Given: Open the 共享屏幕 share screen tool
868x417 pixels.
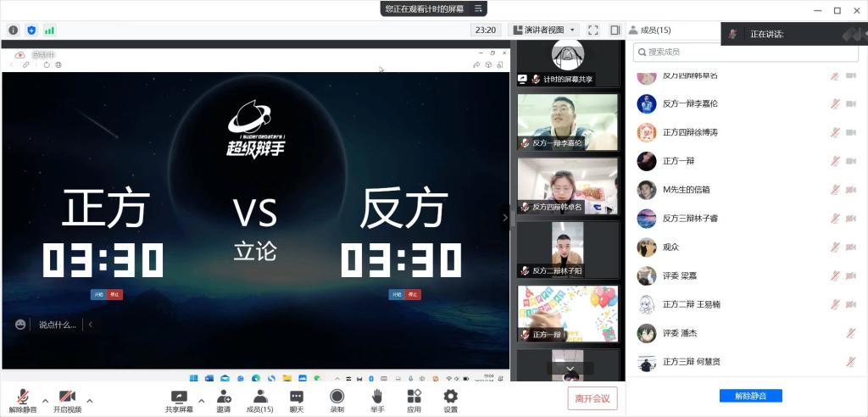Looking at the screenshot, I should click(x=179, y=397).
